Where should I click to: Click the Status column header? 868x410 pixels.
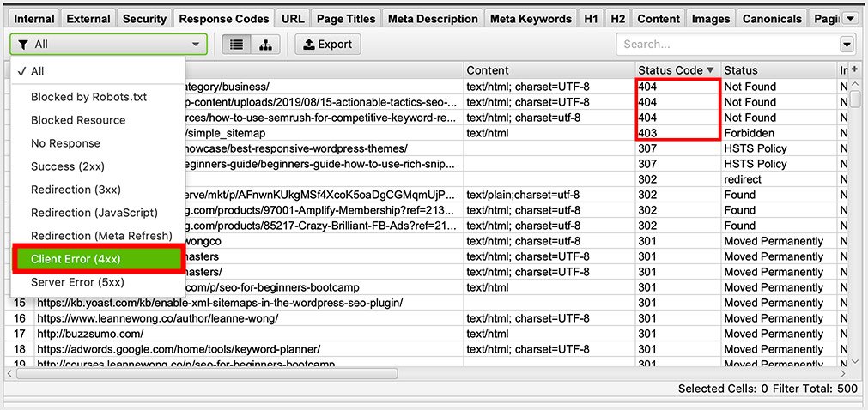coord(779,70)
